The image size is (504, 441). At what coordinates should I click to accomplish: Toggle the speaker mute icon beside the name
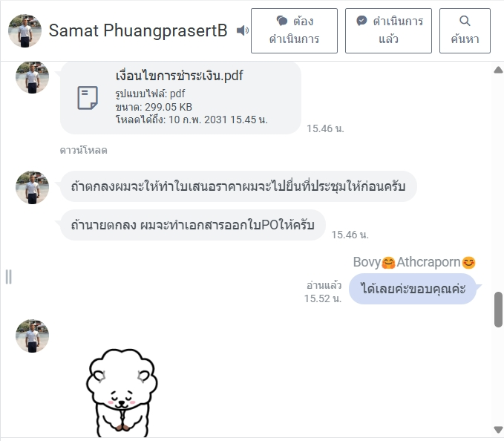tap(243, 30)
